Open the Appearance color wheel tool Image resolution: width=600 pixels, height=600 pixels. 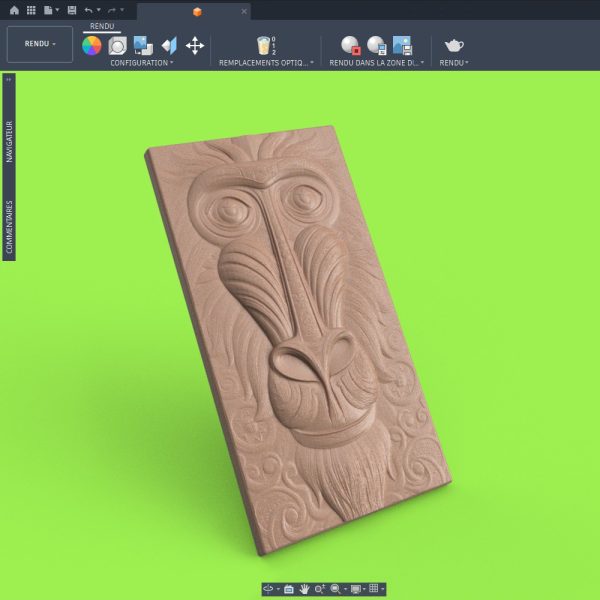92,46
